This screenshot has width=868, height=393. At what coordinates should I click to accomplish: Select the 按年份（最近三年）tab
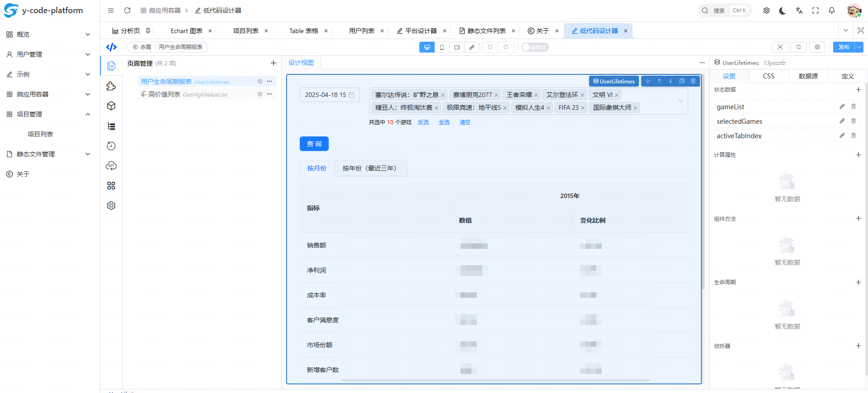click(370, 168)
